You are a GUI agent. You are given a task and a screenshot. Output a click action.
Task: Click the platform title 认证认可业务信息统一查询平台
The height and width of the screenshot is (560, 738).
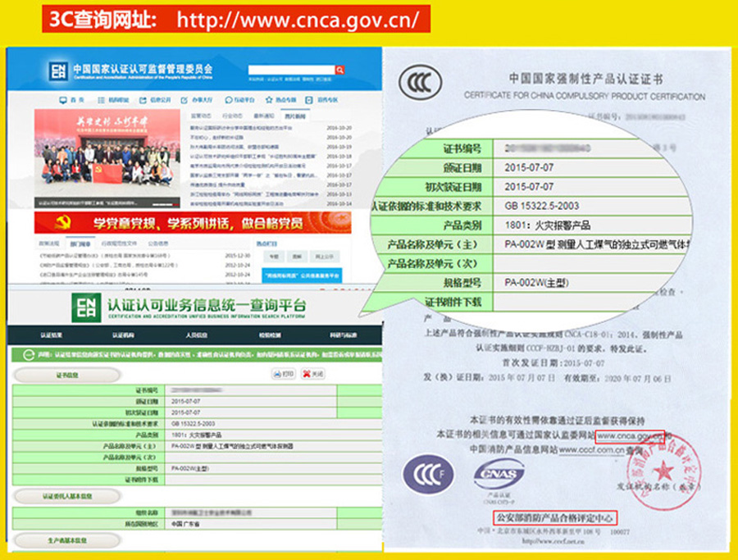(x=207, y=305)
